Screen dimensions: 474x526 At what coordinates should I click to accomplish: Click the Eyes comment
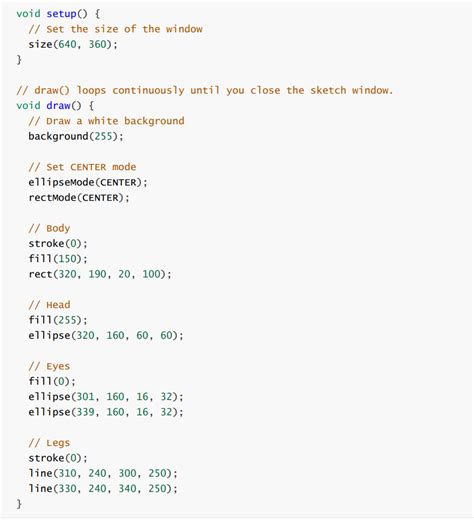[49, 366]
